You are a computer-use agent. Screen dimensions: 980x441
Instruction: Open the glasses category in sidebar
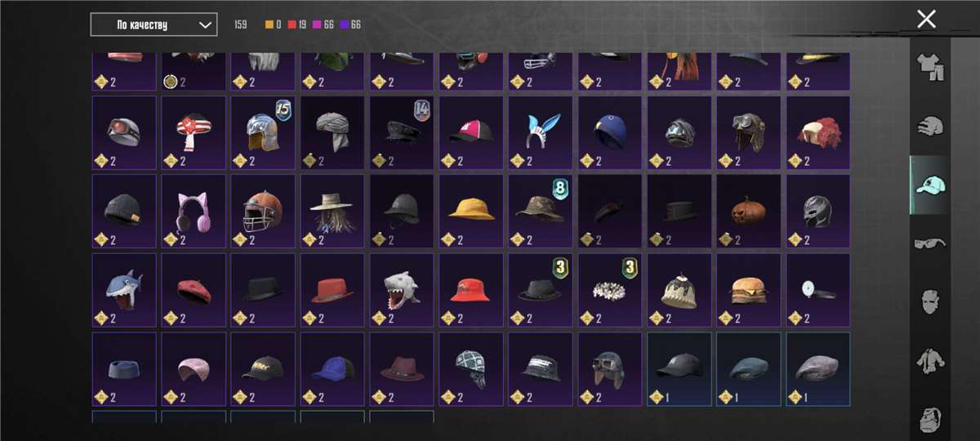pos(930,243)
